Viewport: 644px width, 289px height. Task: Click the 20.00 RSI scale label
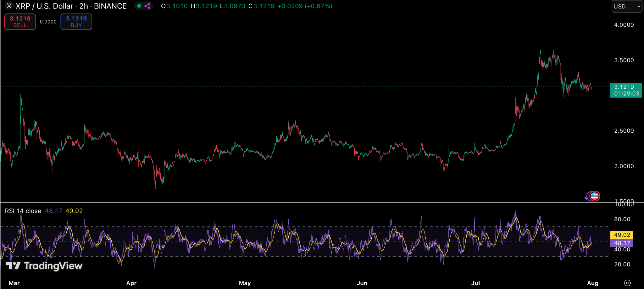click(x=622, y=264)
